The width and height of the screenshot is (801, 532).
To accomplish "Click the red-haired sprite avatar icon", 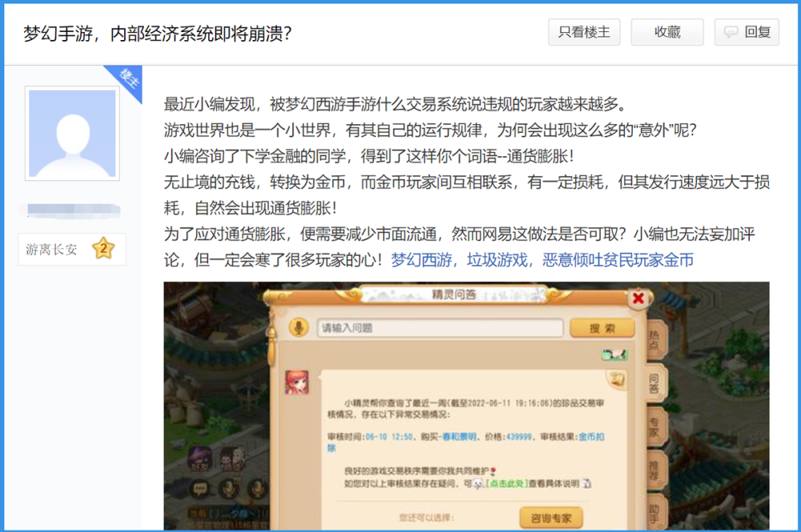I will click(297, 383).
